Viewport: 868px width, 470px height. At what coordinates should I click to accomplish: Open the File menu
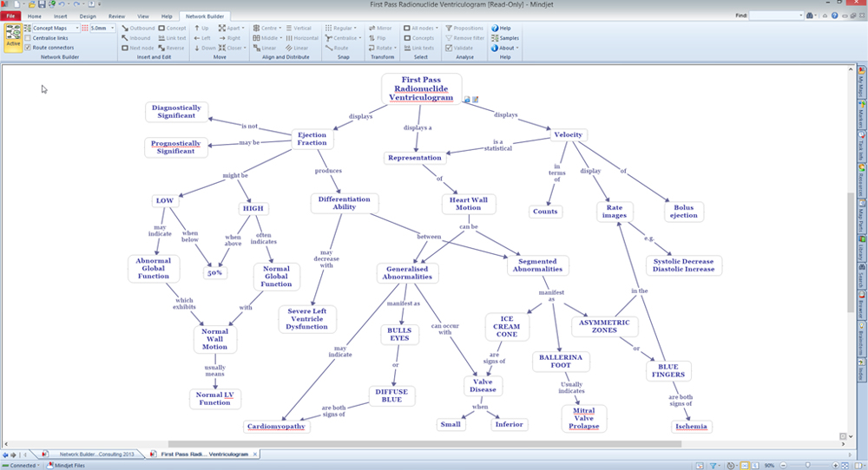click(10, 16)
